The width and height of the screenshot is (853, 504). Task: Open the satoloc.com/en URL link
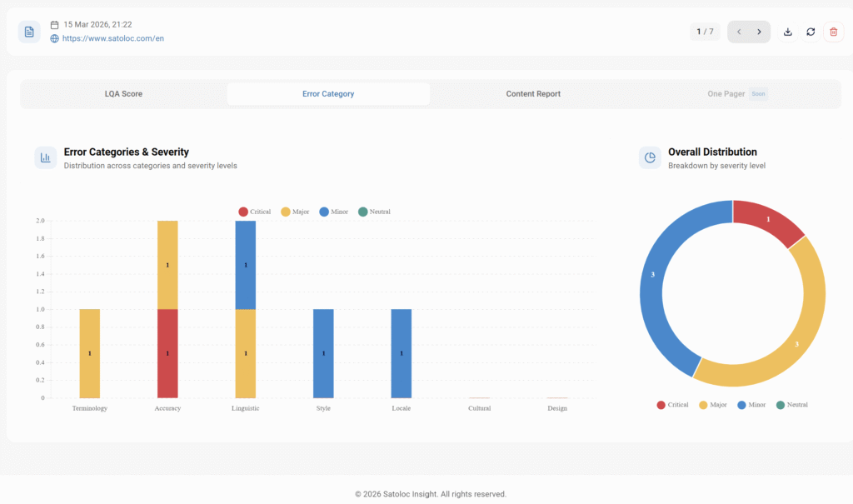[113, 38]
